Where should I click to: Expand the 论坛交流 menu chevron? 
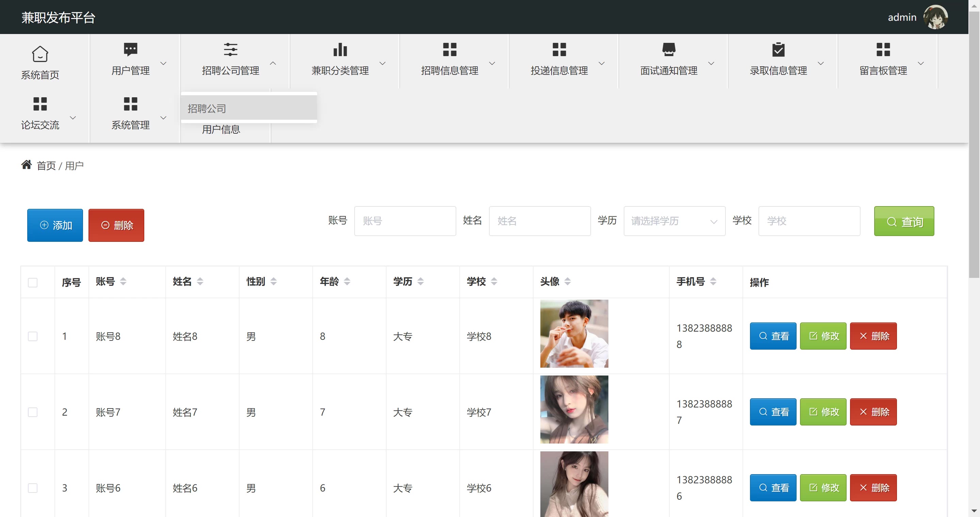pos(73,117)
